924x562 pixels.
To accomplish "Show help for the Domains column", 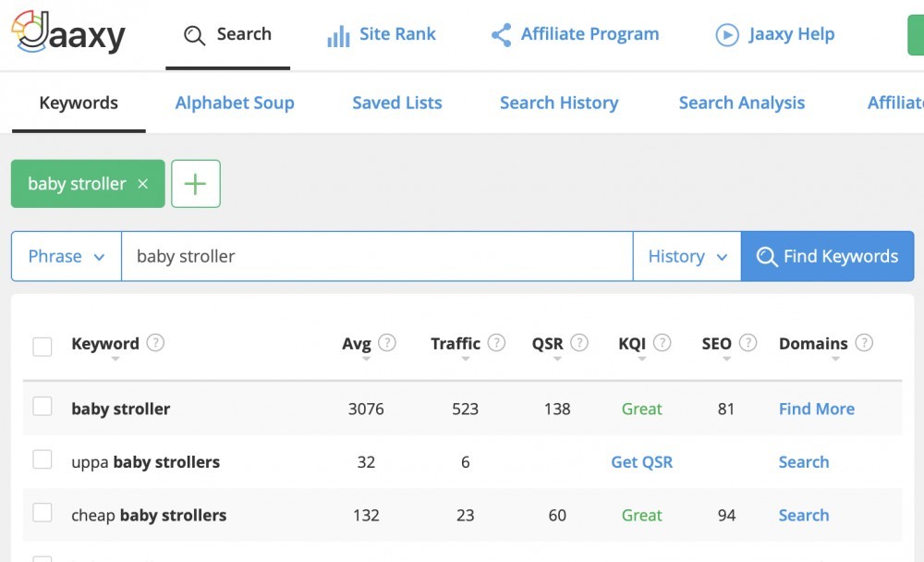I will tap(864, 343).
